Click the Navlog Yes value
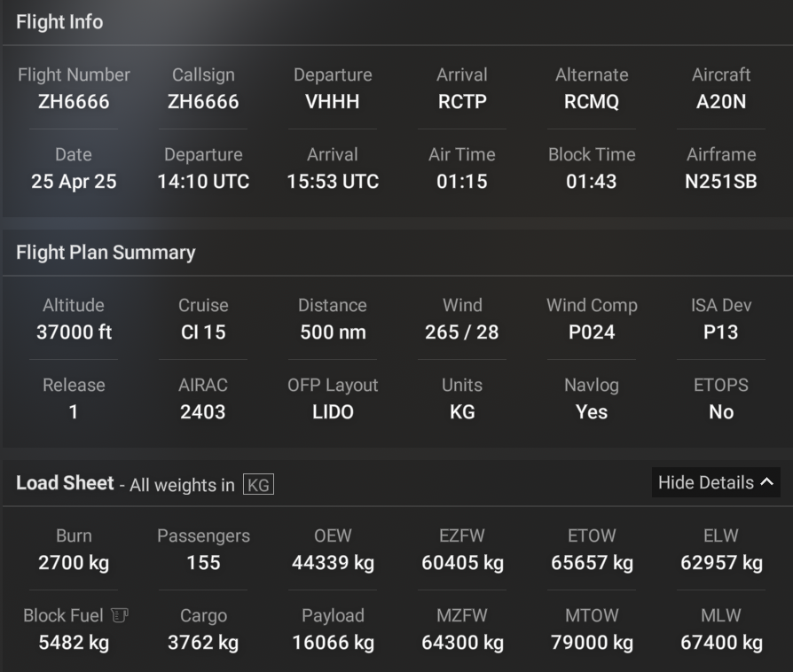This screenshot has width=793, height=672. tap(592, 412)
